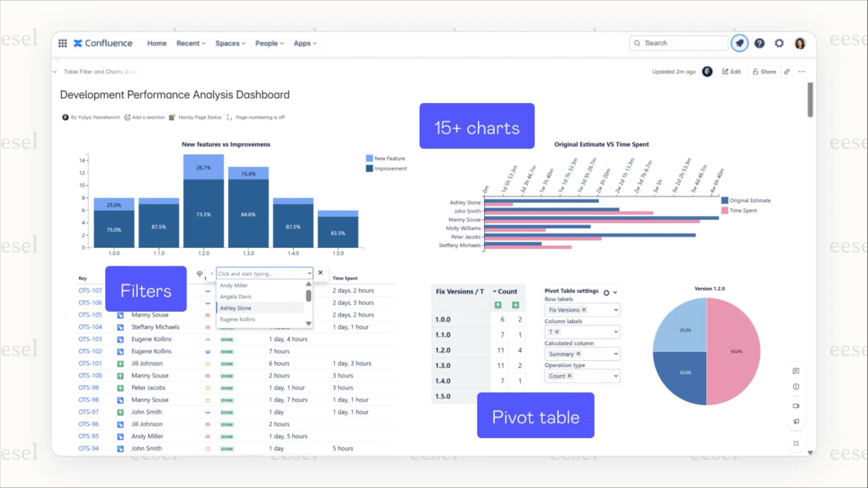Copy page link via chain icon
868x488 pixels.
[x=787, y=72]
